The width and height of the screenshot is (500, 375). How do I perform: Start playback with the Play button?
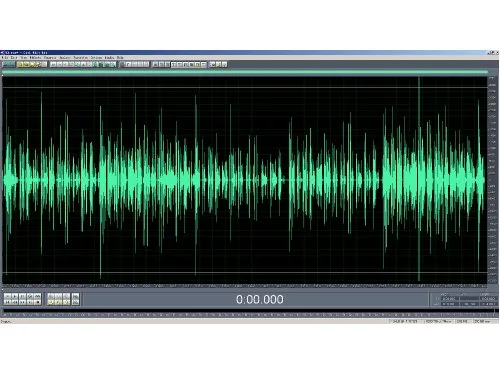coord(14,296)
